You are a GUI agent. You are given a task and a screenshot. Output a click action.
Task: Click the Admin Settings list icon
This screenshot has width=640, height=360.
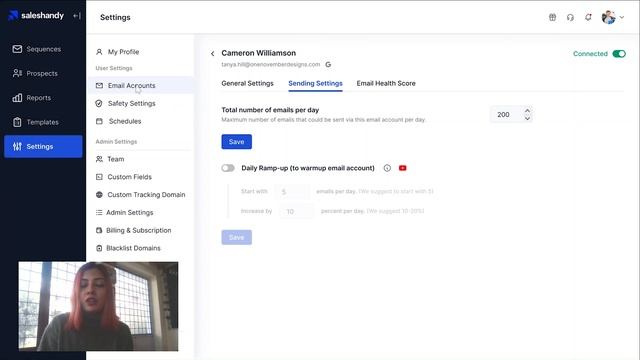tap(99, 213)
